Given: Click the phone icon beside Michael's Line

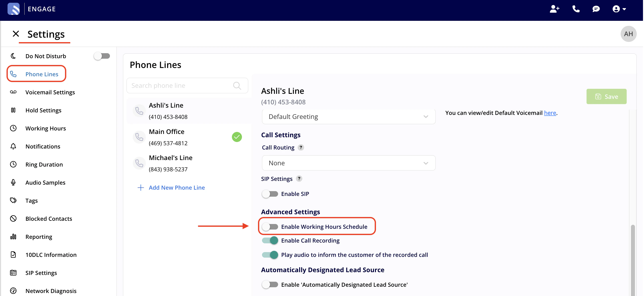Looking at the screenshot, I should tap(139, 163).
